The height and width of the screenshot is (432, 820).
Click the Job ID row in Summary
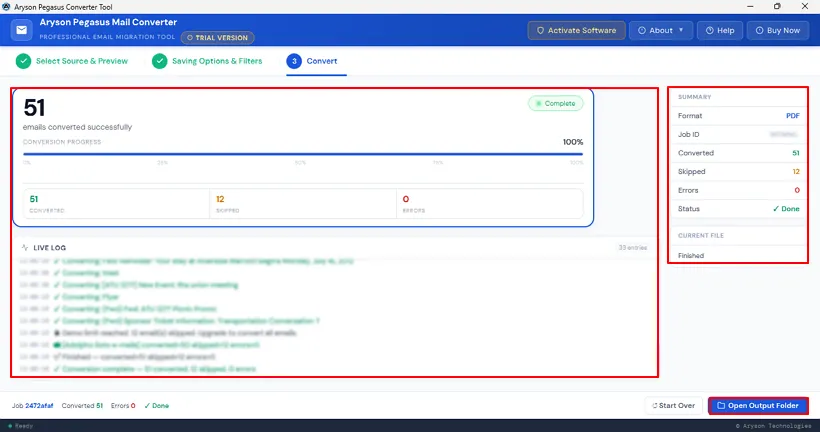pos(738,134)
